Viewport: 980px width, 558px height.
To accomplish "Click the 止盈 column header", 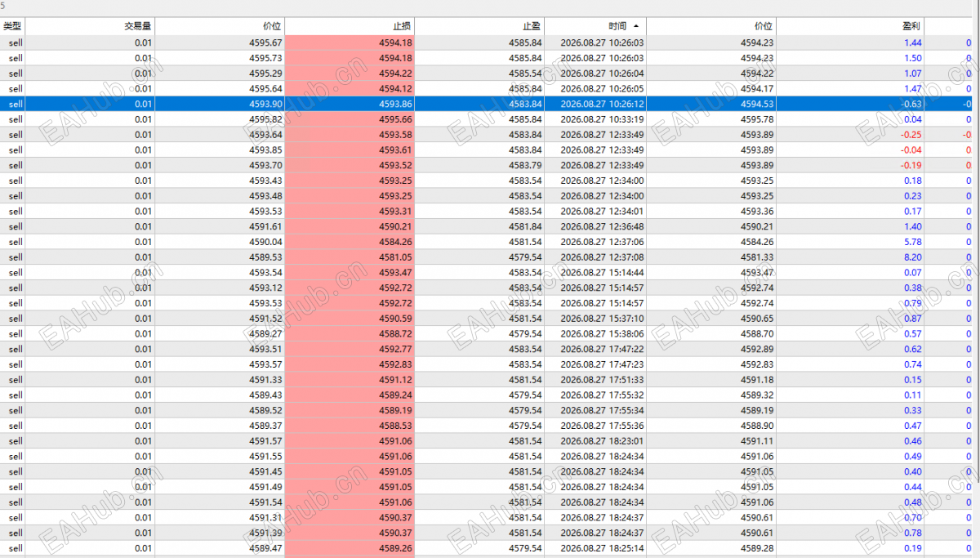I will point(479,26).
